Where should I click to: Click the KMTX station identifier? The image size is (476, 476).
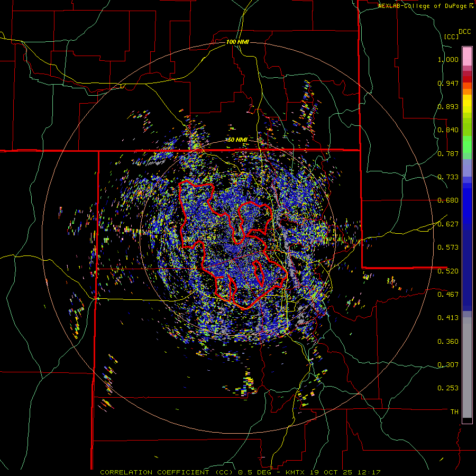coord(296,472)
